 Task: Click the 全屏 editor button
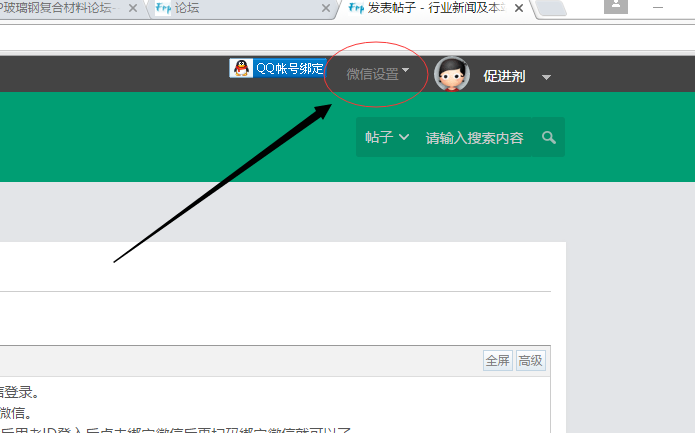coord(497,361)
